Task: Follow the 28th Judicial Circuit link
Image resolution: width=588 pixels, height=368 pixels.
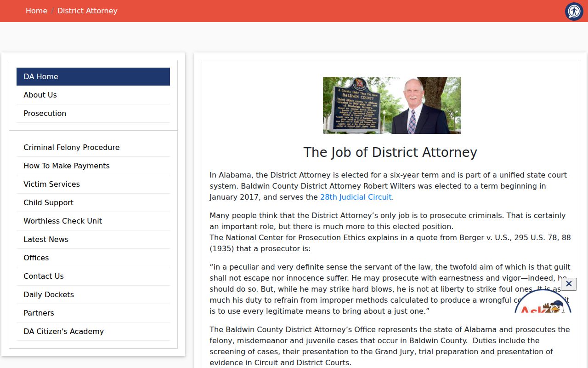Action: point(356,197)
